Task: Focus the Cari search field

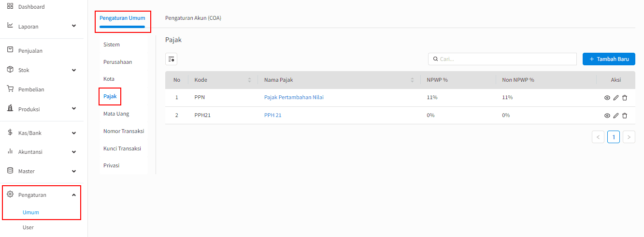Action: 502,59
